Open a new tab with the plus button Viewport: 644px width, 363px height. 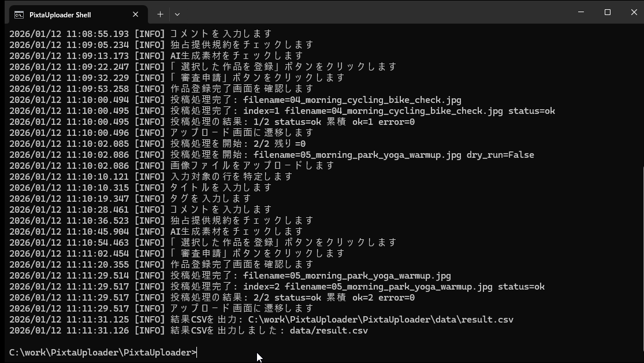[160, 14]
